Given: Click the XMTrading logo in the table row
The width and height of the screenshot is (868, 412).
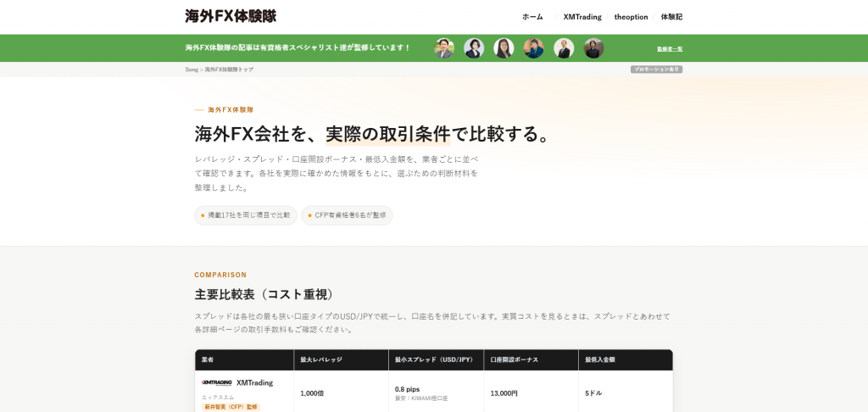Looking at the screenshot, I should click(217, 382).
